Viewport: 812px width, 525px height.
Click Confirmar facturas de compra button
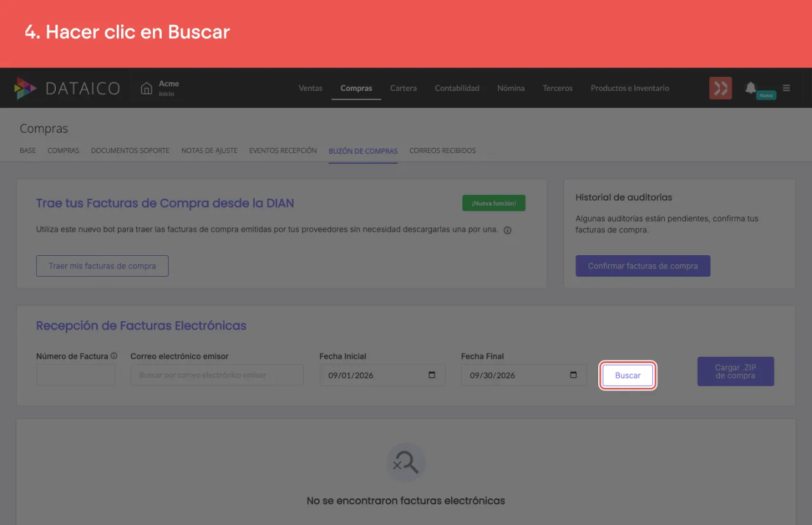[643, 266]
